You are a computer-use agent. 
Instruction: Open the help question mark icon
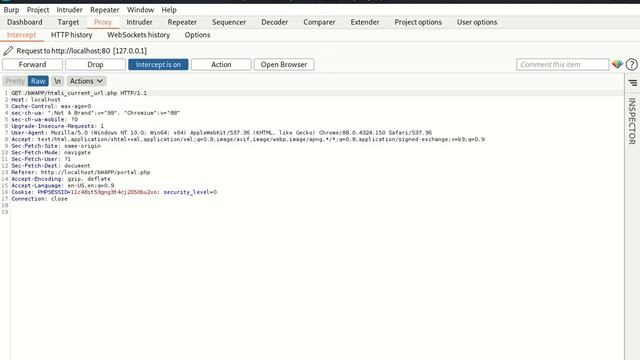point(631,64)
